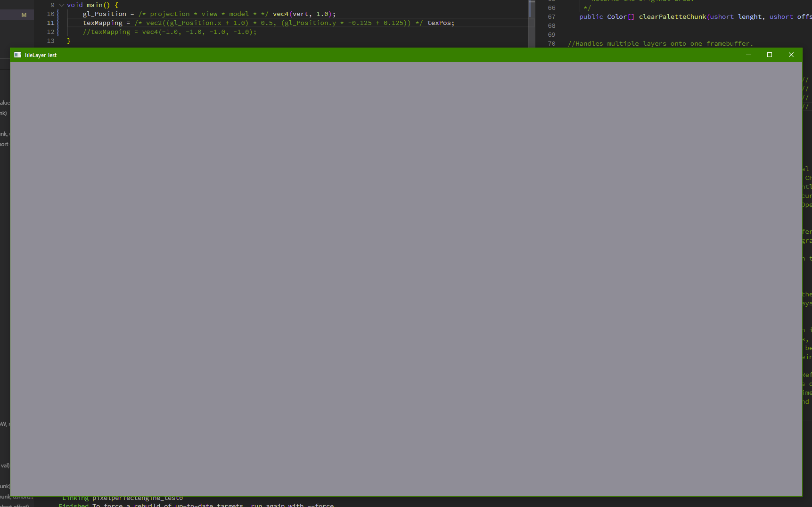
Task: Click the 'Linking pixelperfectengine_test0' terminal line
Action: coord(123,498)
